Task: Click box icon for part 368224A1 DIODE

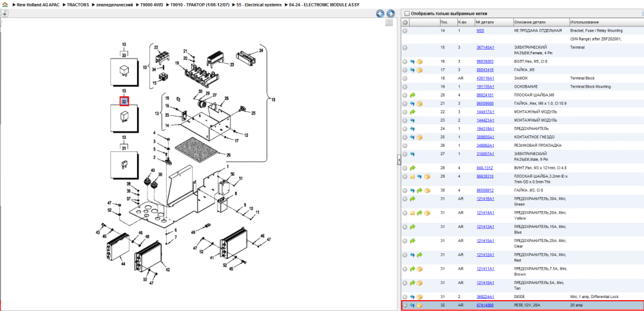Action: pos(420,297)
